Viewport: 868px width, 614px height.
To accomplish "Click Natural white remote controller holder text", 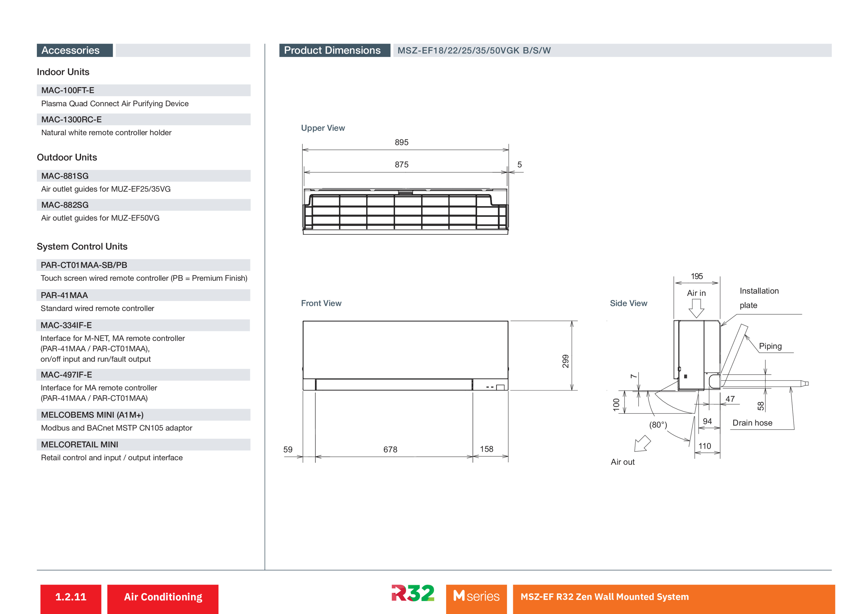I will pyautogui.click(x=106, y=133).
